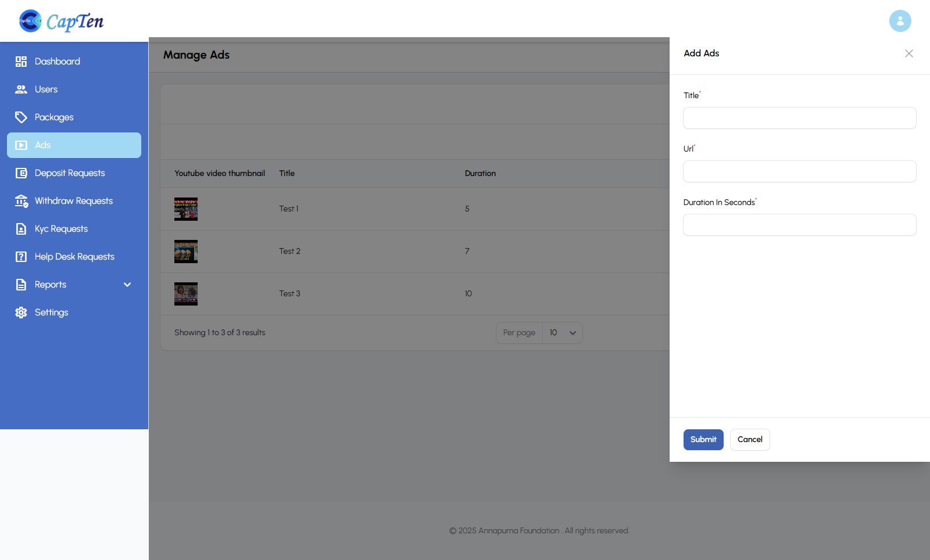Click the Packages tag icon
The width and height of the screenshot is (930, 560).
point(21,117)
